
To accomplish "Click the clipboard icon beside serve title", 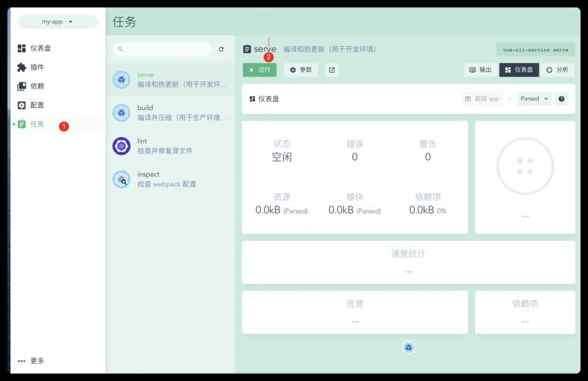I will [x=247, y=49].
